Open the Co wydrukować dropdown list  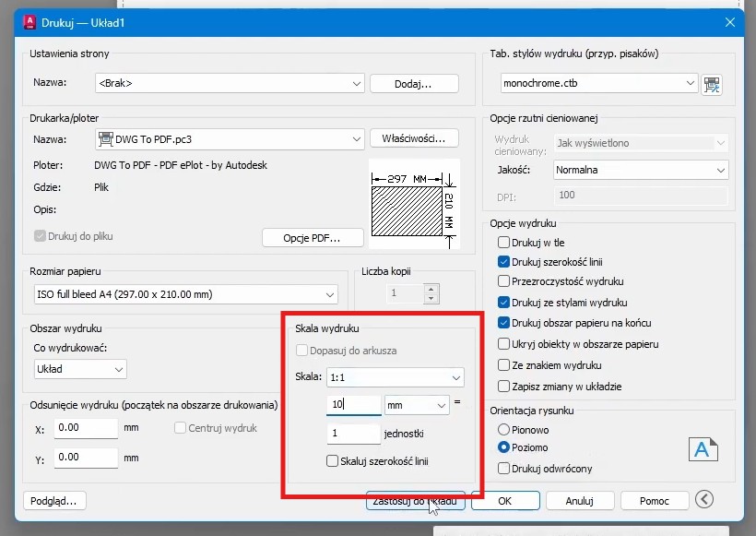pyautogui.click(x=80, y=369)
